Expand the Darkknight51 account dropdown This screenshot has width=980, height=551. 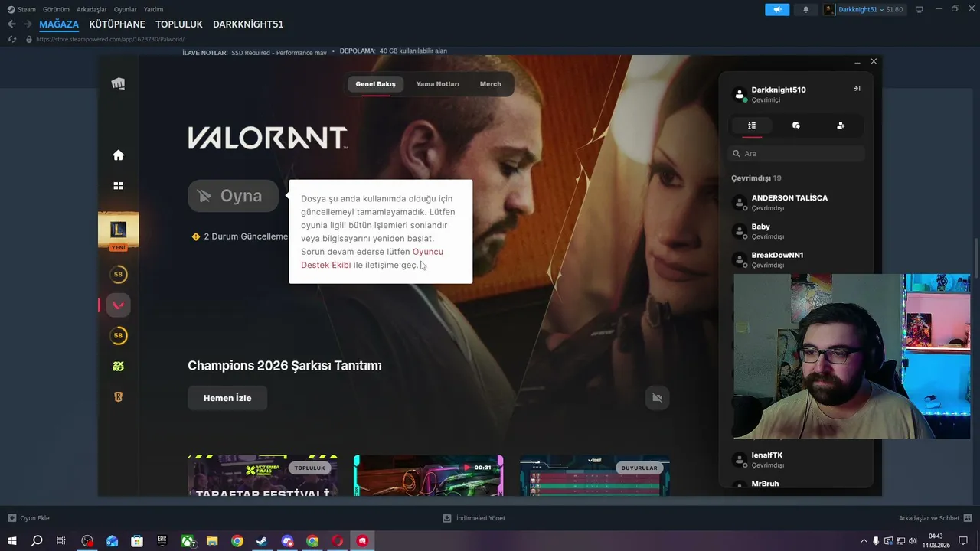tap(864, 9)
